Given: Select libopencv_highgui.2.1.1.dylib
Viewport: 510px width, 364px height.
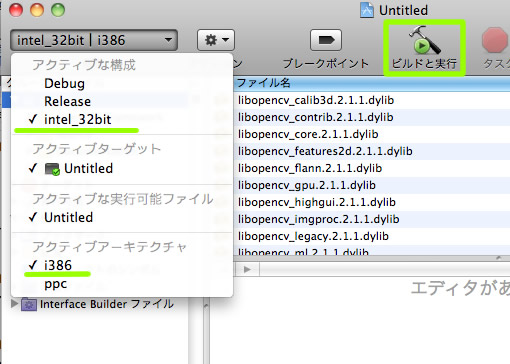Looking at the screenshot, I should 317,202.
